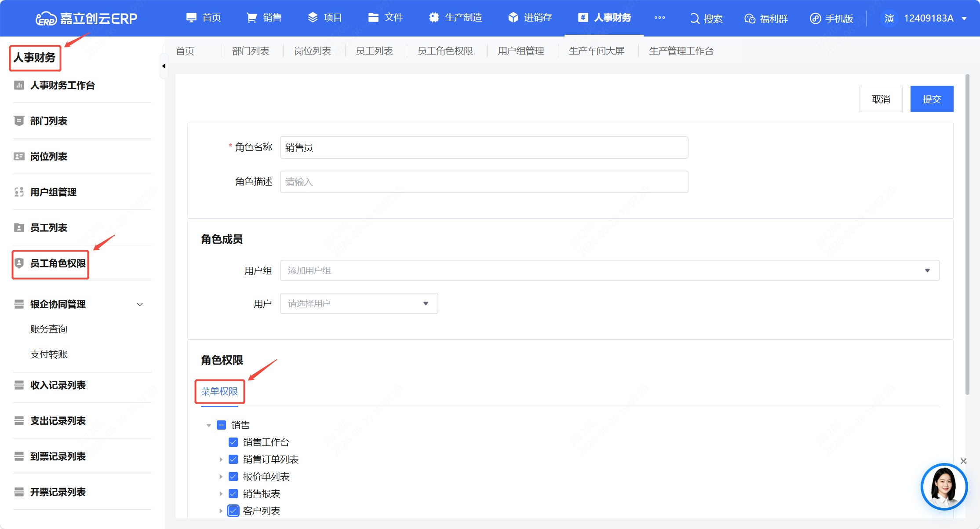Click the 人事财务工作台 chart icon
Viewport: 980px width, 529px height.
click(19, 85)
